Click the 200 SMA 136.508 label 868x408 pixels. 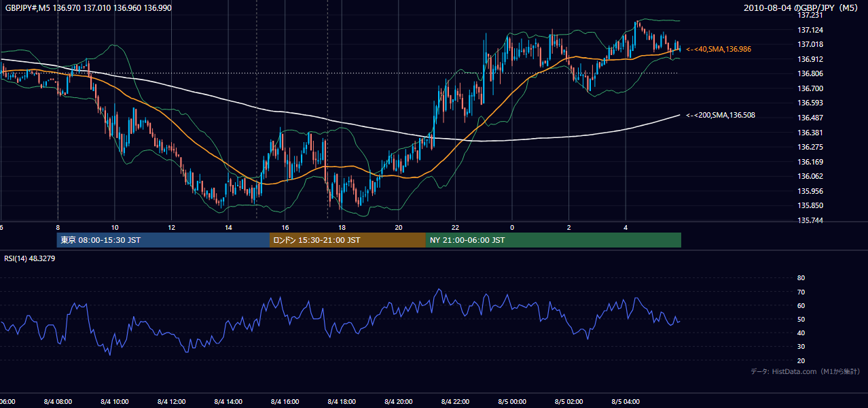click(721, 115)
